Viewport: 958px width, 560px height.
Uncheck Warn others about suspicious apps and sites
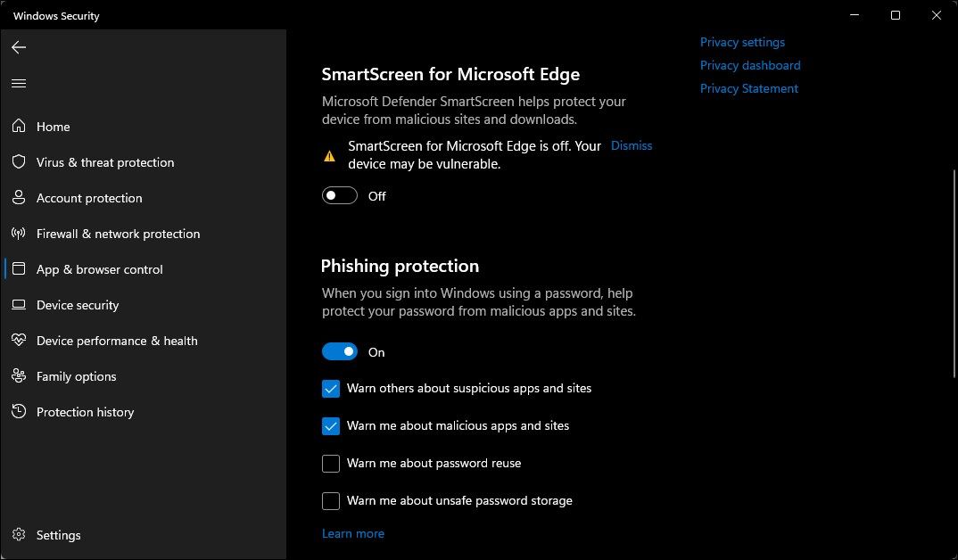[331, 389]
